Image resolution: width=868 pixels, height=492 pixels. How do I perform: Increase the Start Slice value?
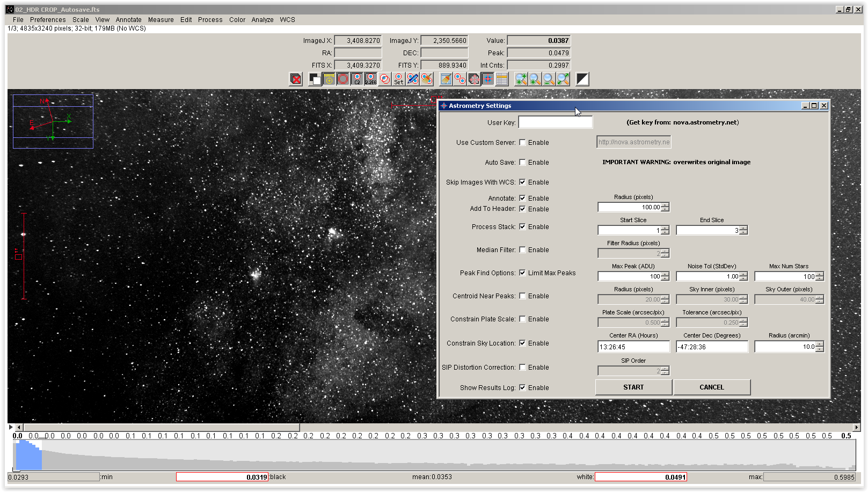click(x=665, y=228)
